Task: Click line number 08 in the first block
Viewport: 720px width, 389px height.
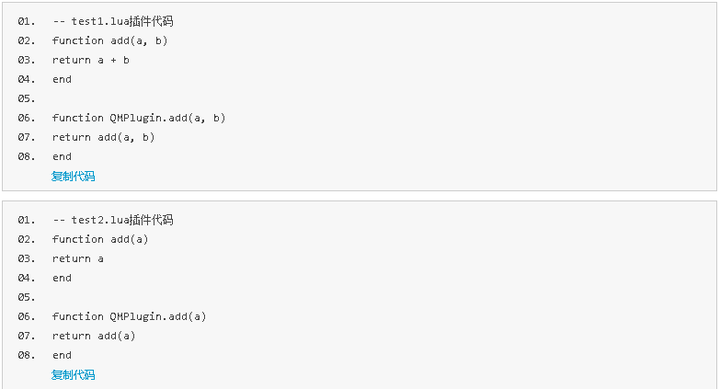Action: (x=26, y=156)
